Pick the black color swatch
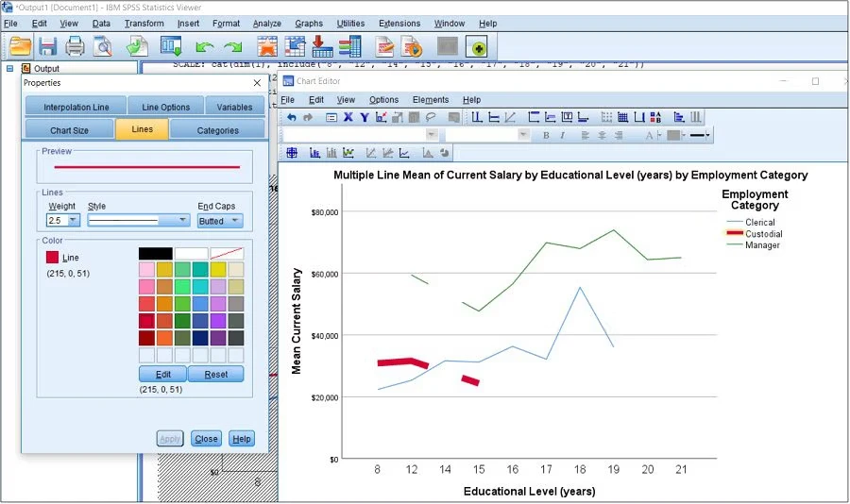 click(155, 254)
